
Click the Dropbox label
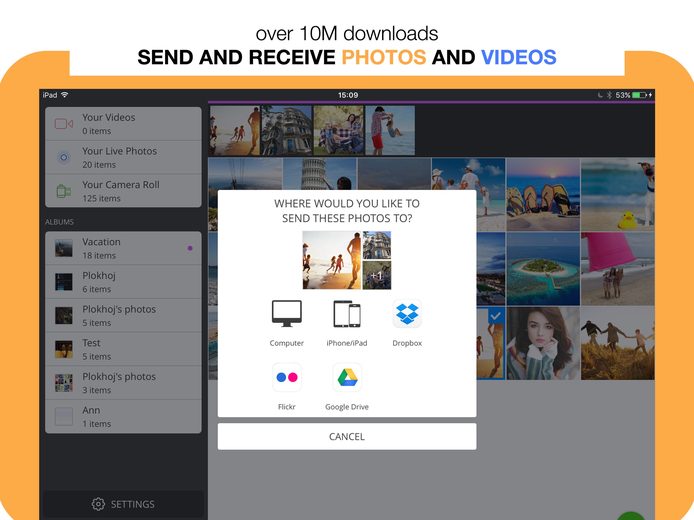click(407, 343)
